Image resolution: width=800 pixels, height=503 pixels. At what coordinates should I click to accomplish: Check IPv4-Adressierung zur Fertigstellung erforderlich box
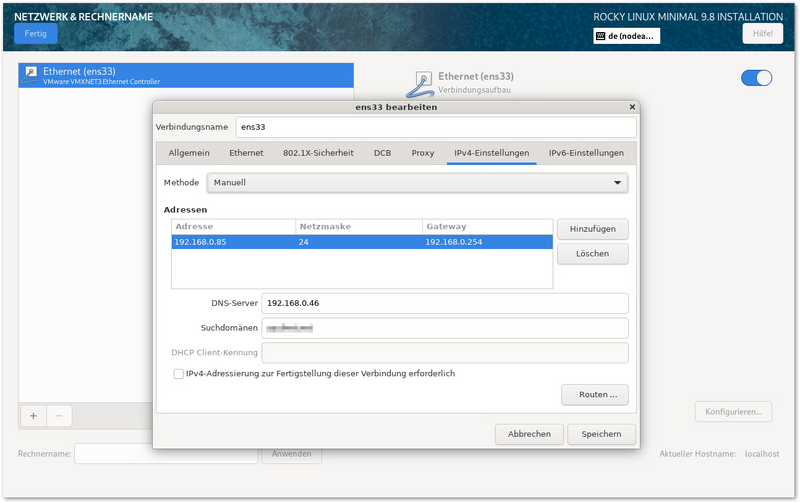179,374
